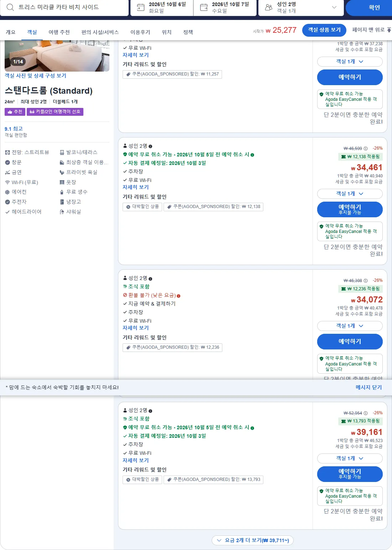This screenshot has height=550, width=392.
Task: Click 객실 사진 및 상세 구성 보기 link
Action: tap(35, 76)
